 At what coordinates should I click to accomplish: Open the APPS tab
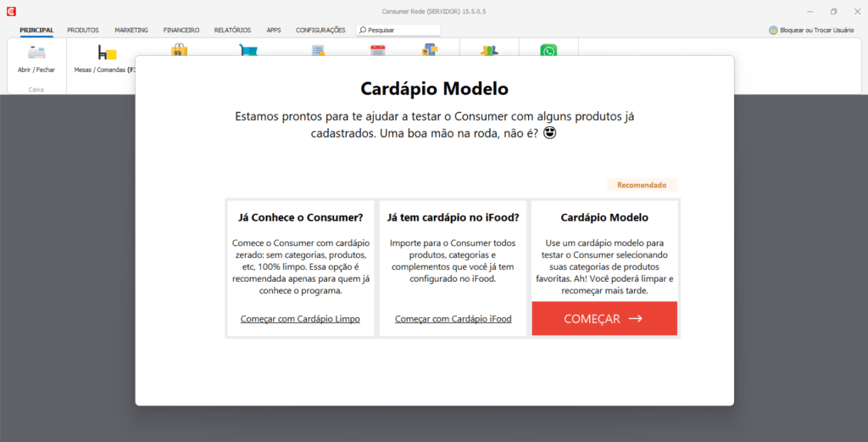(x=274, y=30)
